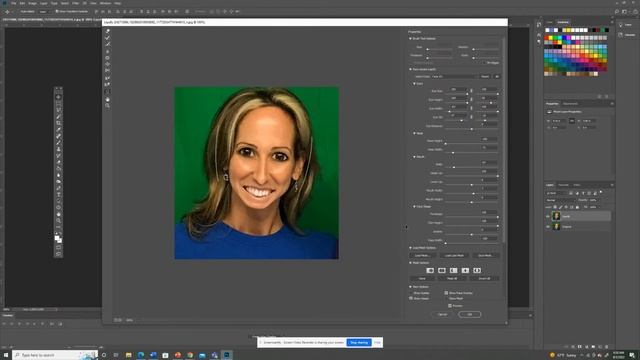This screenshot has height=360, width=640.
Task: Click the top layer thumbnail
Action: (x=556, y=216)
